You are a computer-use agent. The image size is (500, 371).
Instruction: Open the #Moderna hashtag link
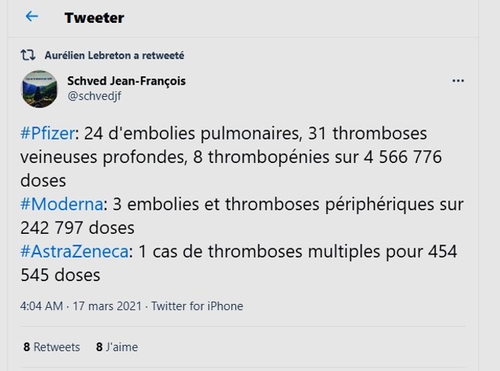tap(62, 204)
